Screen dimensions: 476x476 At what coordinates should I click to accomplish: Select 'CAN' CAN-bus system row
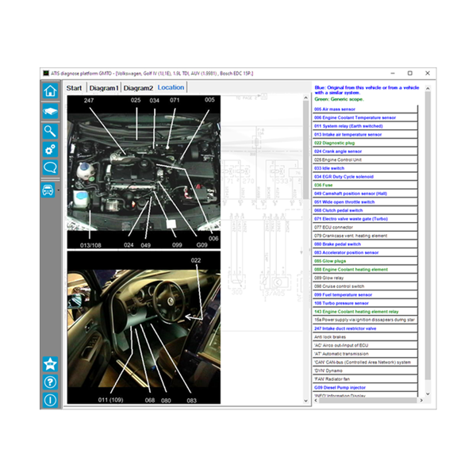coord(365,363)
